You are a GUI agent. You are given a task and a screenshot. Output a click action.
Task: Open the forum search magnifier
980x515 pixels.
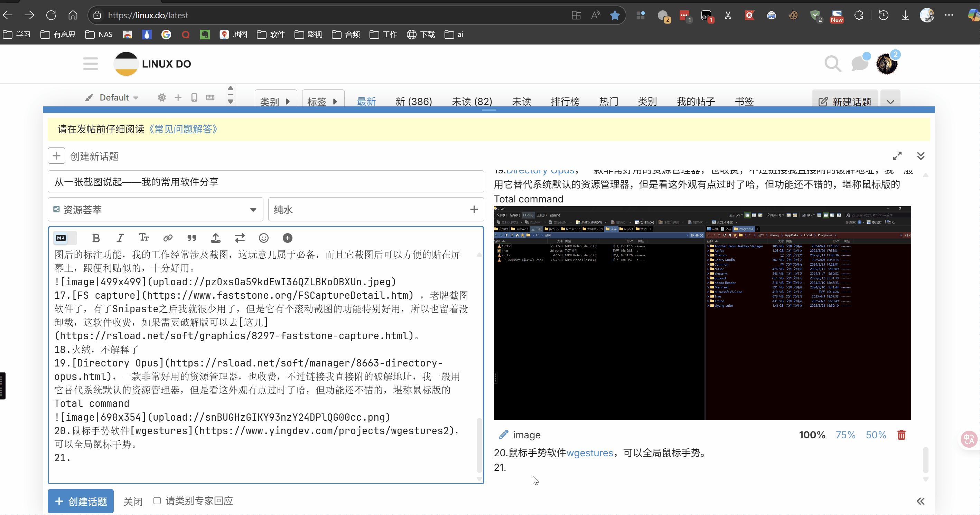click(x=832, y=64)
